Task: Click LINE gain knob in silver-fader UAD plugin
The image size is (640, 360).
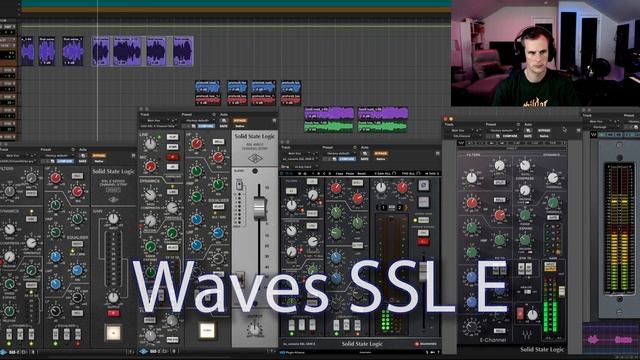Action: tap(150, 143)
